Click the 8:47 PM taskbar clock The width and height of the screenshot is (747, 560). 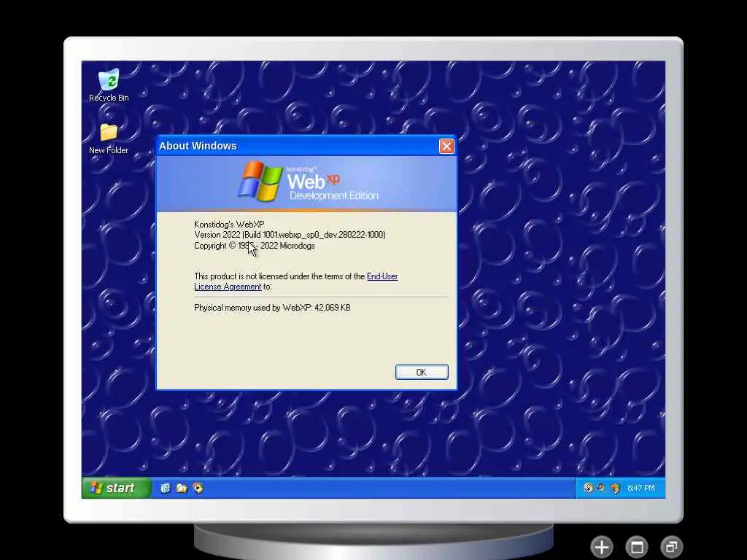coord(640,488)
